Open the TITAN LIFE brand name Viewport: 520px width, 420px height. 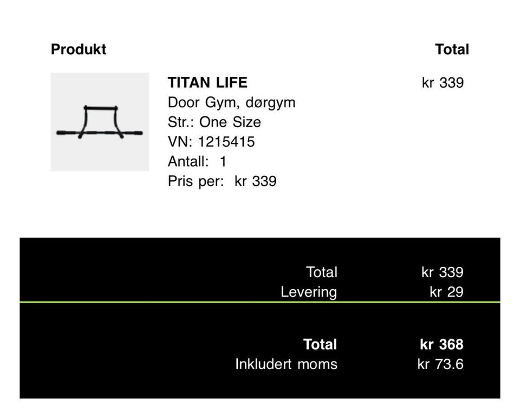207,83
